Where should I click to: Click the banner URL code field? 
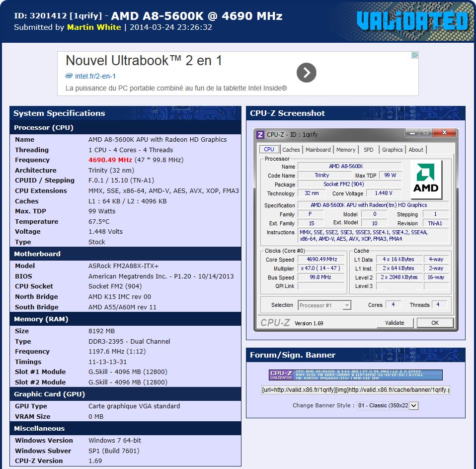tap(355, 389)
